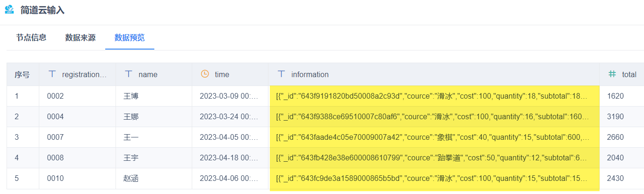644x194 pixels.
Task: Click the 简道云输入 title text
Action: pos(42,10)
